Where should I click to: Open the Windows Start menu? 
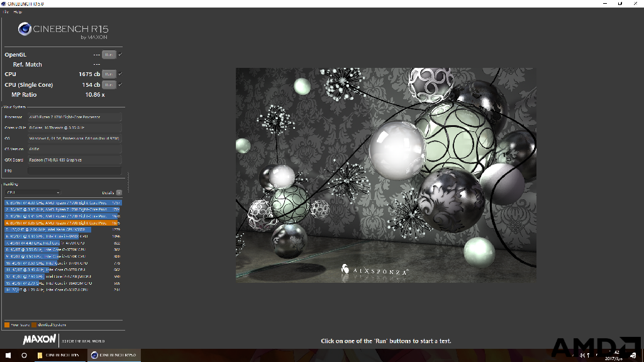point(8,355)
